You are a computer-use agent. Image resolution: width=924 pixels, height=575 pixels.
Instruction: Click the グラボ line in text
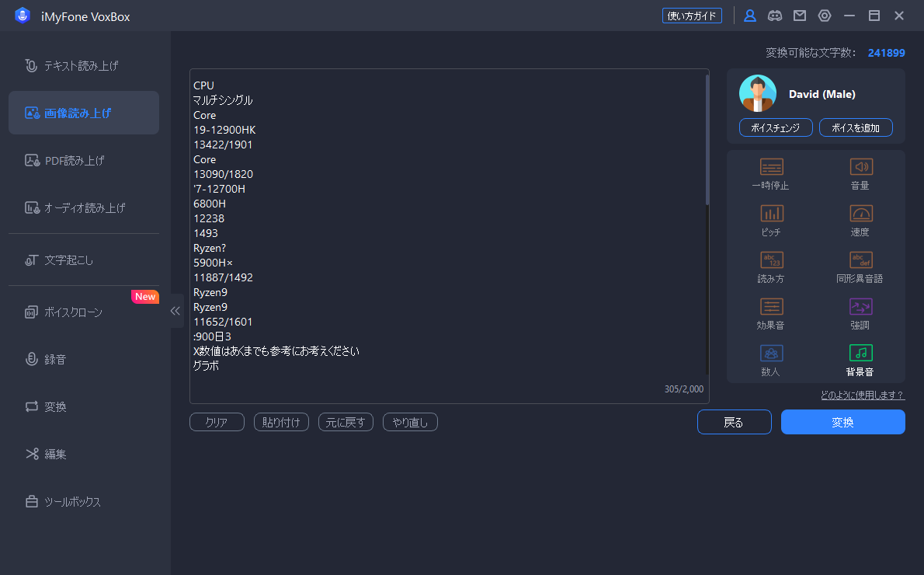point(207,366)
